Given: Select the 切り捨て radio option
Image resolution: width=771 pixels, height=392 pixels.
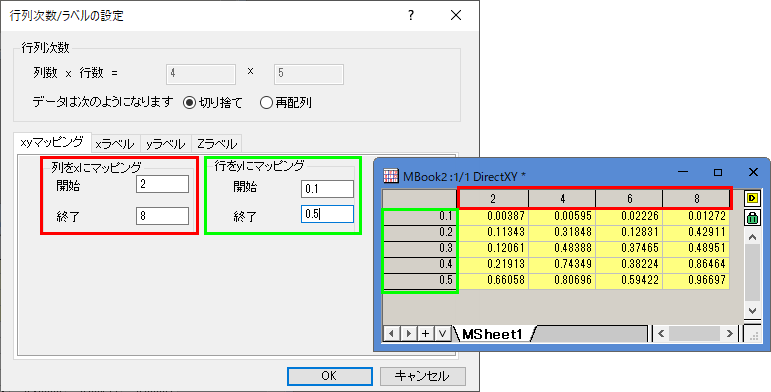Looking at the screenshot, I should point(213,103).
